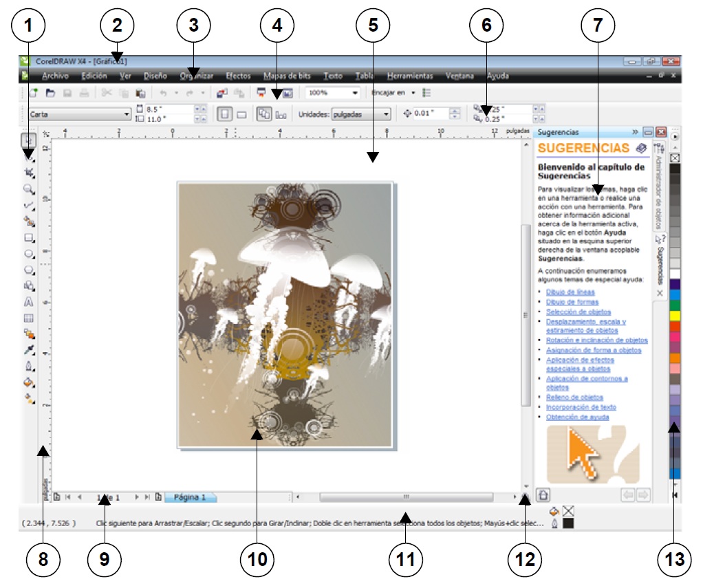Open the Mapas de bits menu

point(289,76)
